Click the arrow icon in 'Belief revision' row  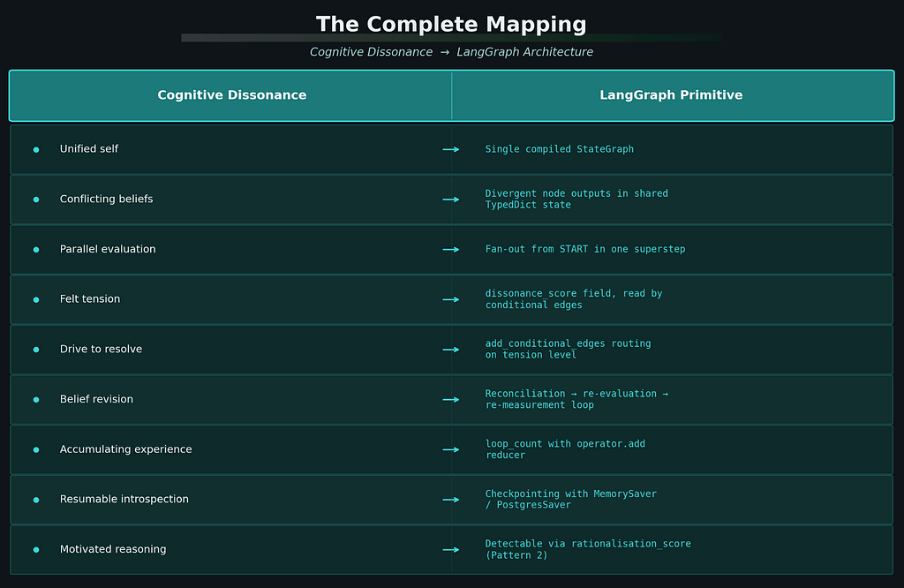click(451, 399)
